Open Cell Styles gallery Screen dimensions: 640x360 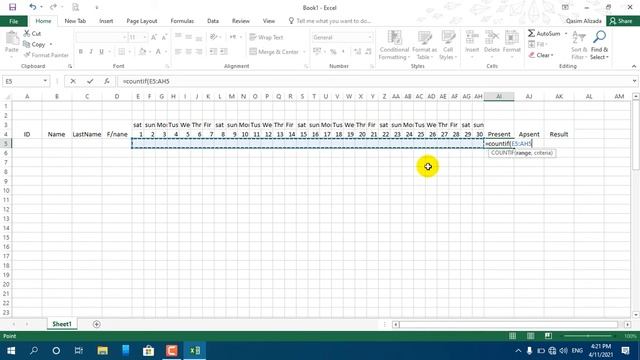pos(448,45)
